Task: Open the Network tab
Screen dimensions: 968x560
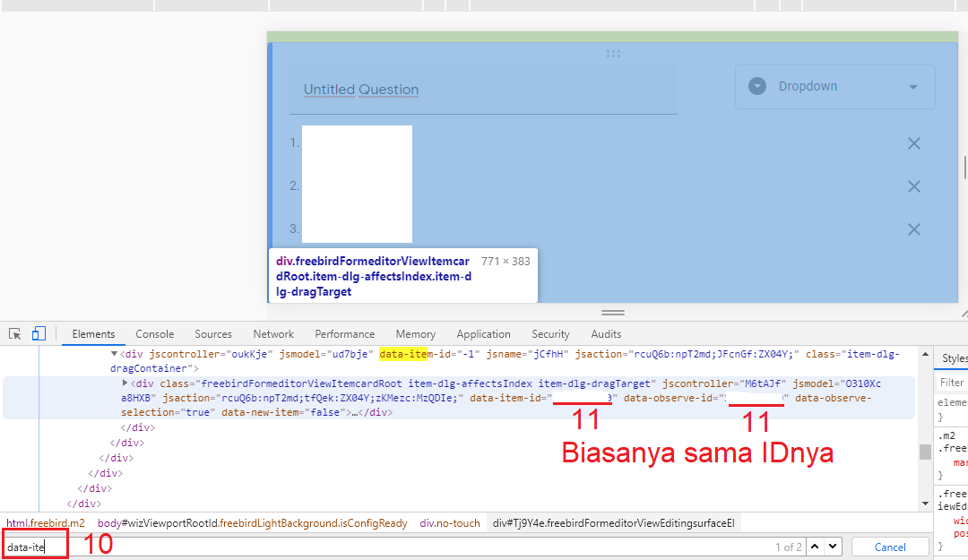Action: (x=273, y=334)
